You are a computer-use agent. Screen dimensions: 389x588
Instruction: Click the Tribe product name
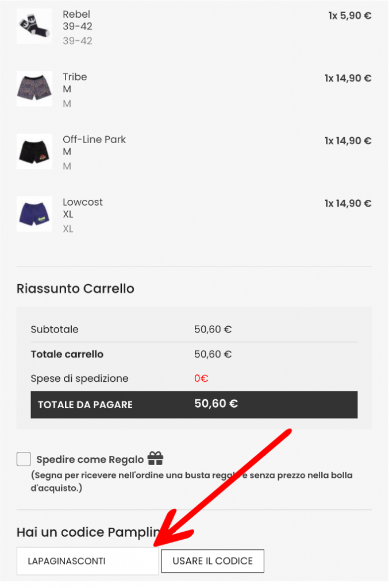[x=75, y=77]
